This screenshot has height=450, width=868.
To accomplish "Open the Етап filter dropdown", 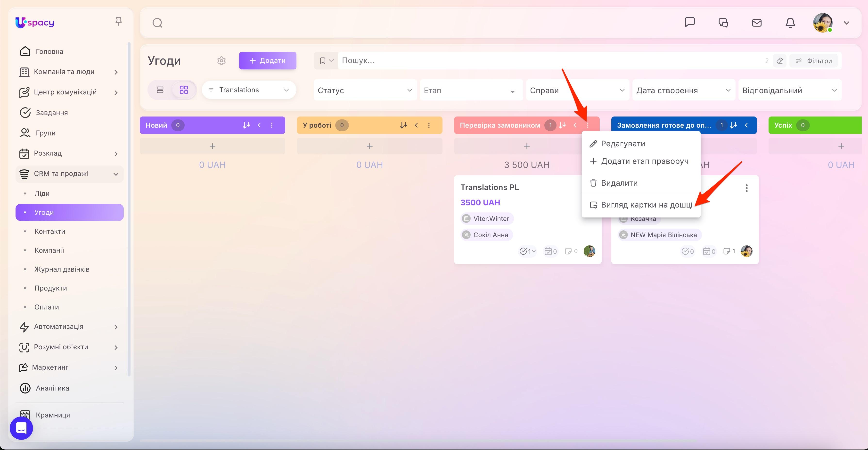I will point(471,90).
